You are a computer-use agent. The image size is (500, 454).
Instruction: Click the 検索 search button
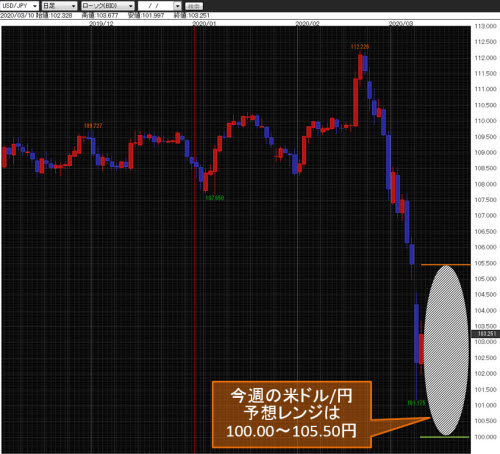click(x=194, y=6)
